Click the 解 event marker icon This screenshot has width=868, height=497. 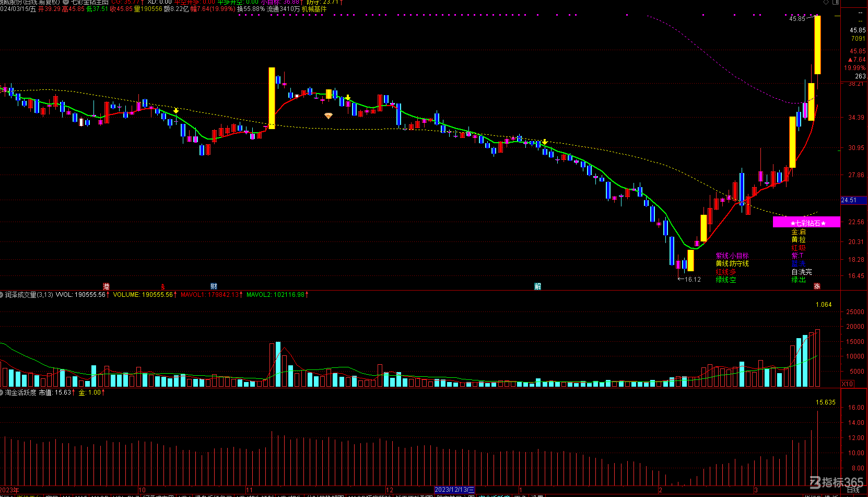537,286
